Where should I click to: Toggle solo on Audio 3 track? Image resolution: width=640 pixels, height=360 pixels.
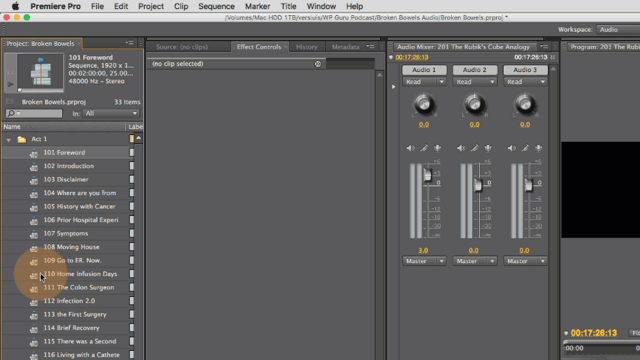pyautogui.click(x=525, y=148)
